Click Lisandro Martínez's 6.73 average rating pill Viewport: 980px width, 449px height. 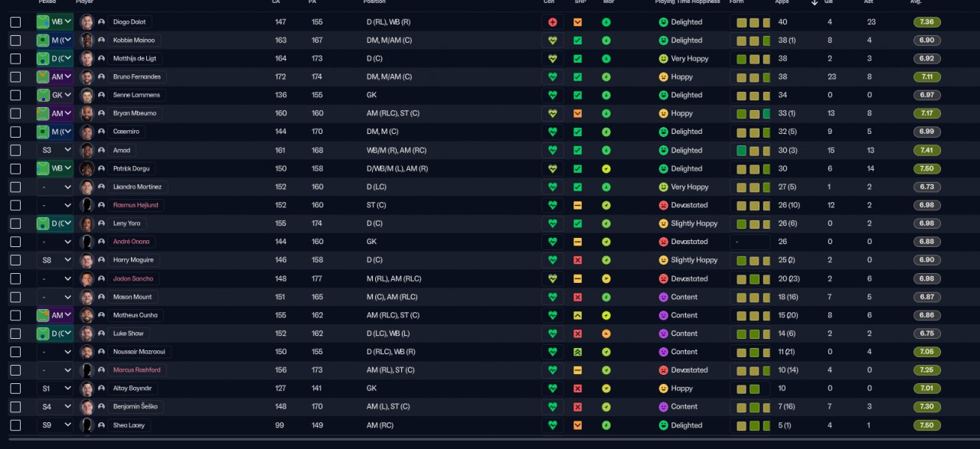pos(926,187)
